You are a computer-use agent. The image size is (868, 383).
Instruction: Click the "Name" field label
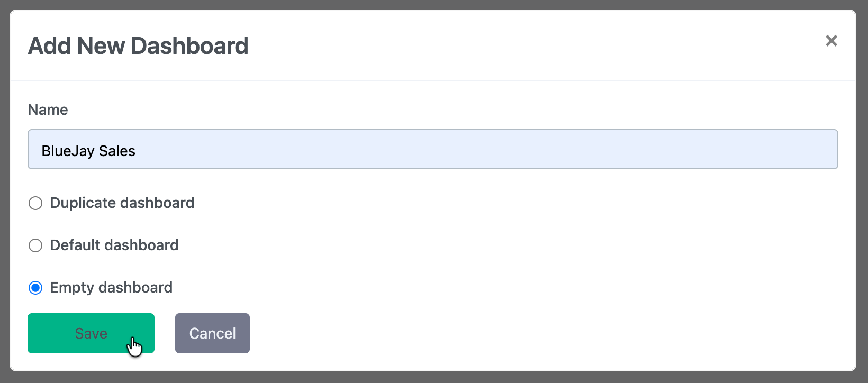[48, 110]
